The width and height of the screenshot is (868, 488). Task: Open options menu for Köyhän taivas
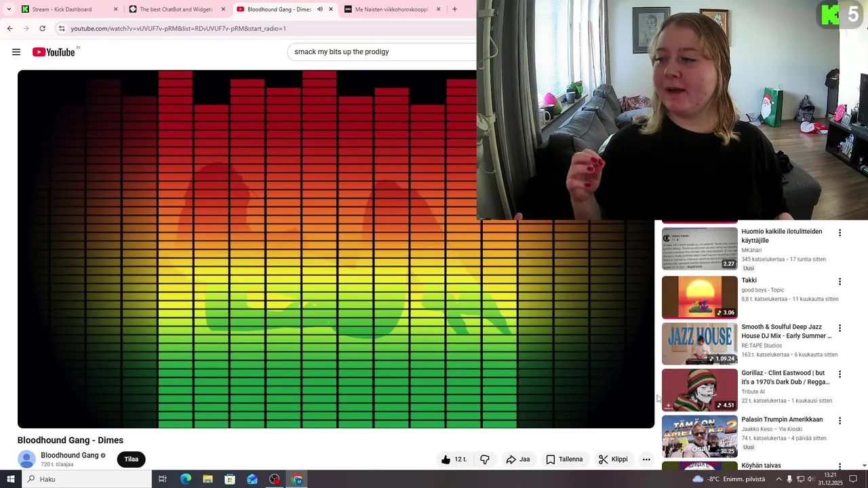(840, 466)
